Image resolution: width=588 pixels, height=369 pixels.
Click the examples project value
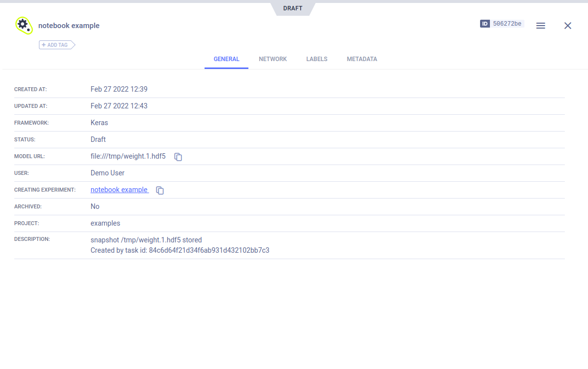105,223
